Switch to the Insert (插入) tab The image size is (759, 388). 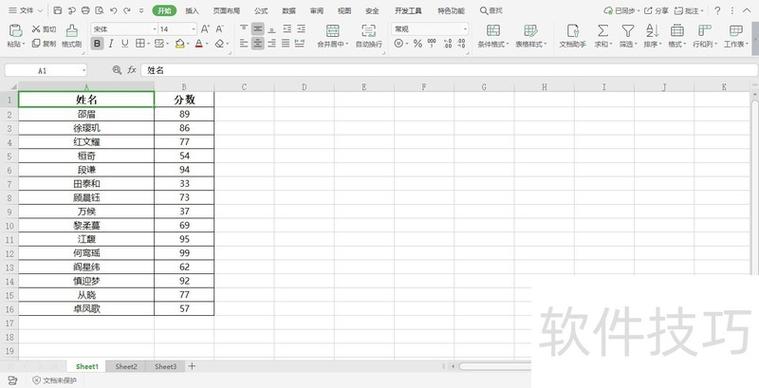click(192, 10)
